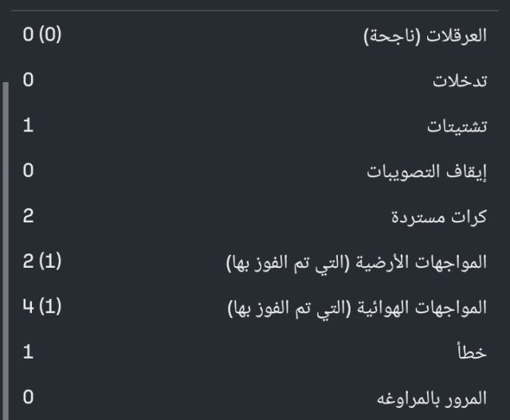Click the value 0 for المرور بالمراوغه

point(28,397)
